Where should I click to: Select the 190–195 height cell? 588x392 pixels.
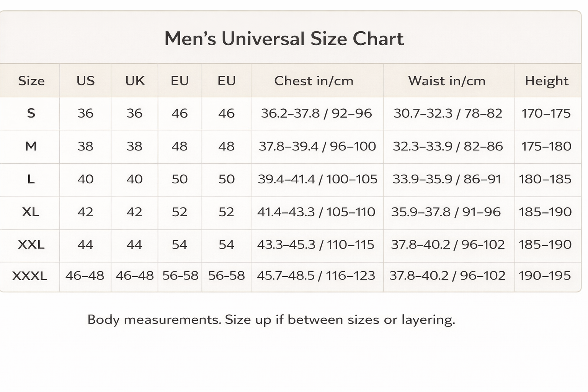[544, 276]
